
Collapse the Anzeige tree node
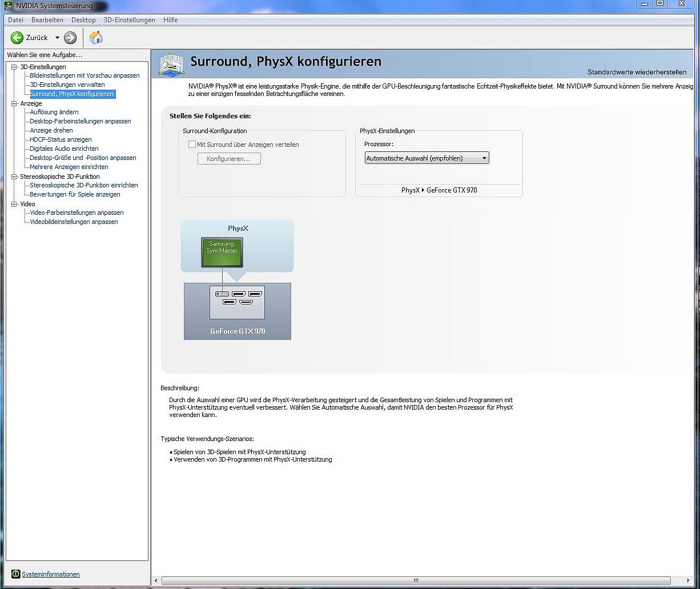14,104
